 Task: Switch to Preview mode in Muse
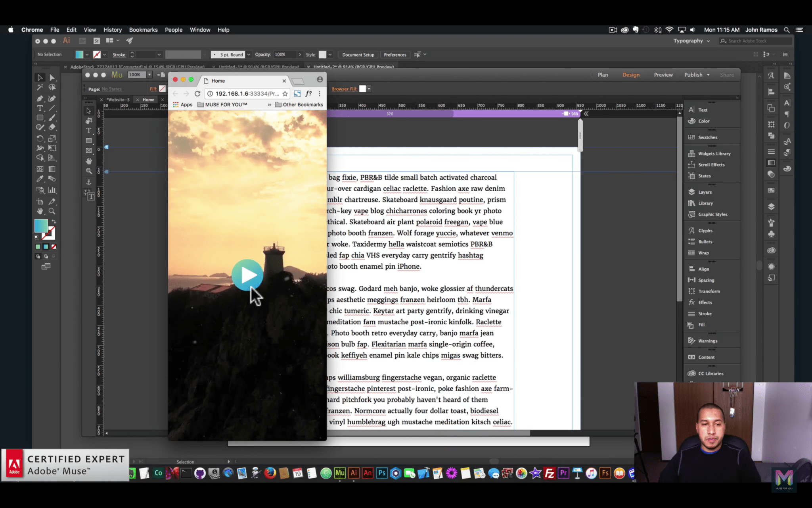(x=663, y=75)
